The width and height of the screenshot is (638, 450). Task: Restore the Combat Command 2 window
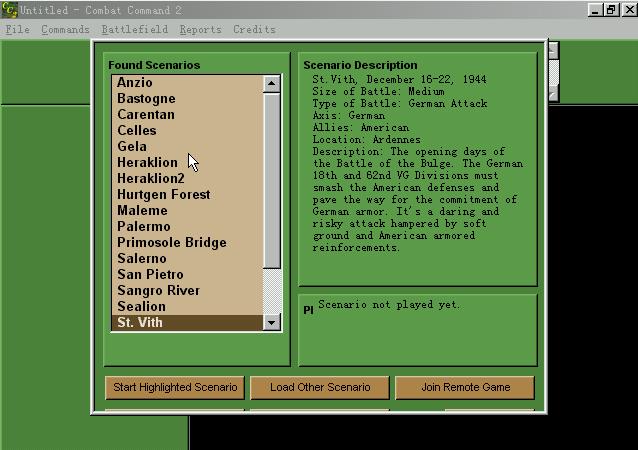coord(611,10)
